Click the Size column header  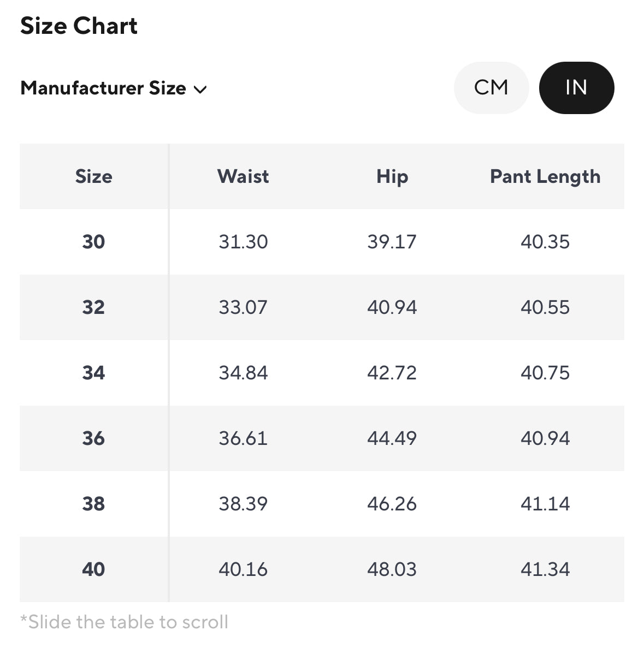pyautogui.click(x=93, y=176)
